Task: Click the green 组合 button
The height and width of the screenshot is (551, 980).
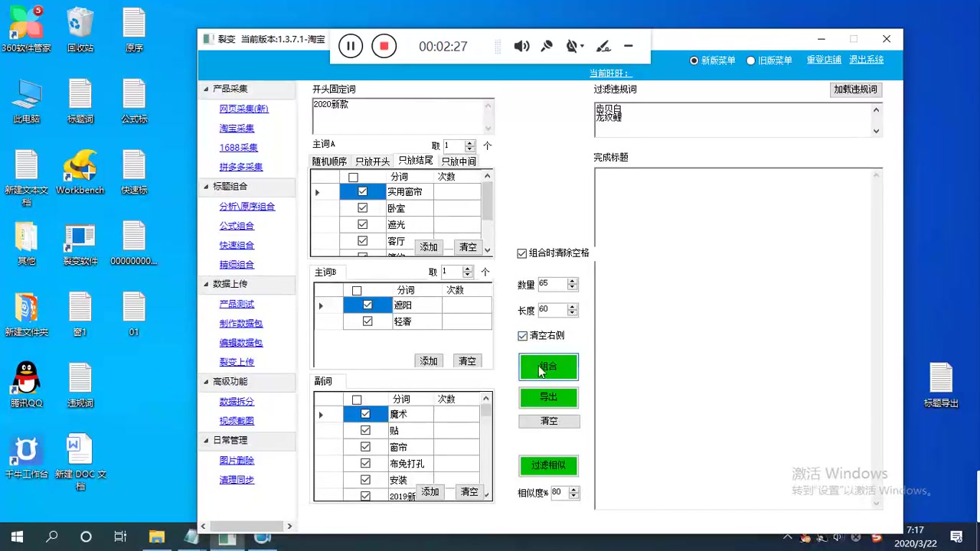Action: point(549,367)
